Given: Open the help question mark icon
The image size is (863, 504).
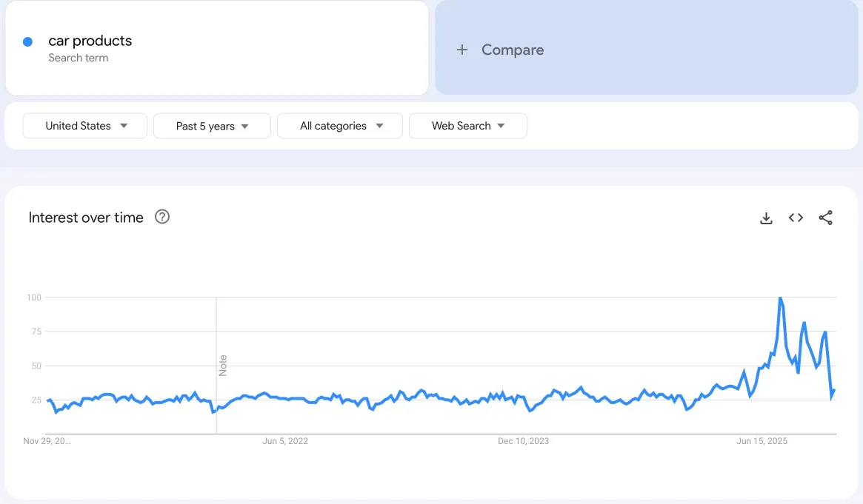Looking at the screenshot, I should 162,217.
